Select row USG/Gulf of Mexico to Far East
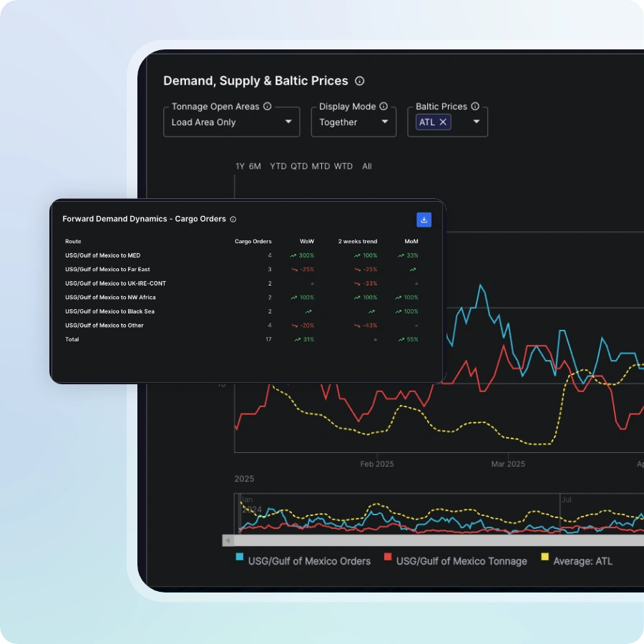The width and height of the screenshot is (644, 644). click(242, 270)
